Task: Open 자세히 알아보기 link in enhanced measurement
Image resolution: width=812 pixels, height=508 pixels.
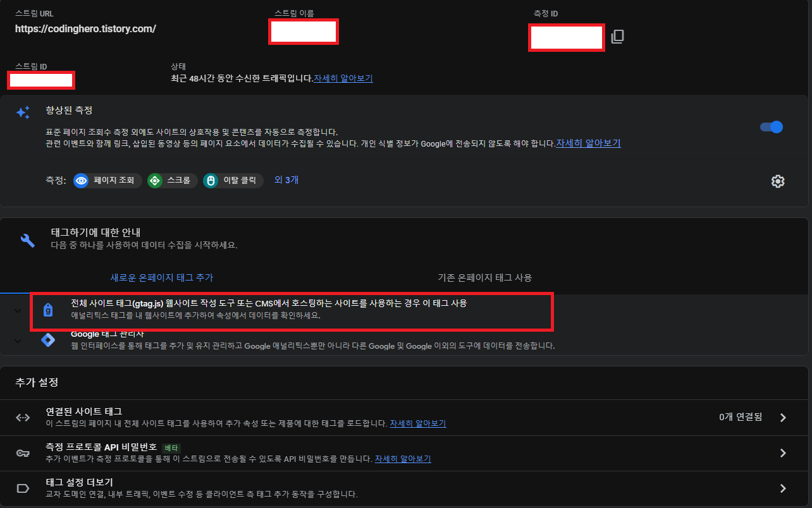Action: (x=589, y=143)
